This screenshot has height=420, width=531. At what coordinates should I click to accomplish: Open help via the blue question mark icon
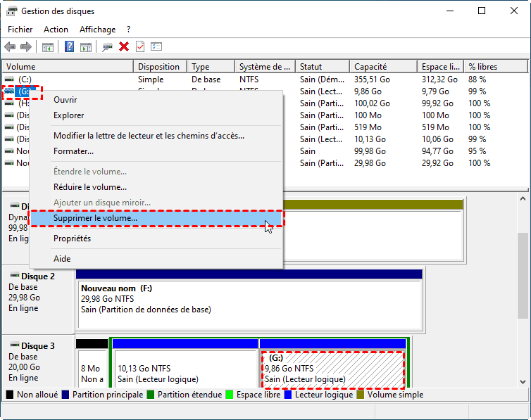(69, 46)
